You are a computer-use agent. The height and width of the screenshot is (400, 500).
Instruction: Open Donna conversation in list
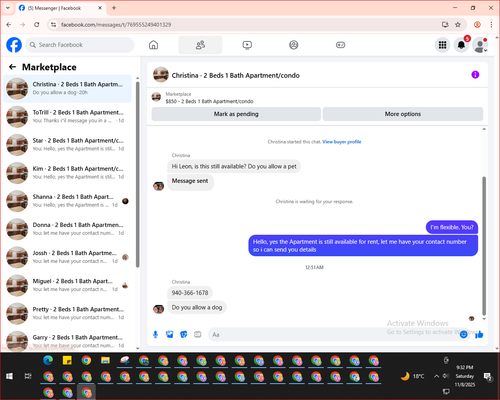68,229
